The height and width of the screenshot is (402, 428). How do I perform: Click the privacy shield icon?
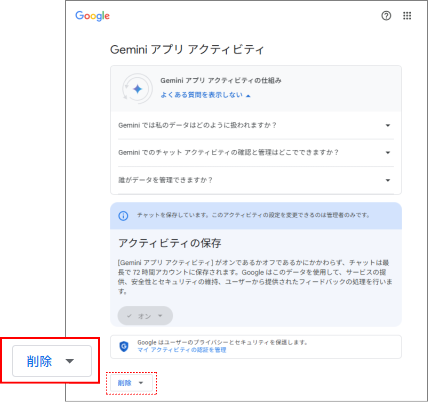point(124,347)
